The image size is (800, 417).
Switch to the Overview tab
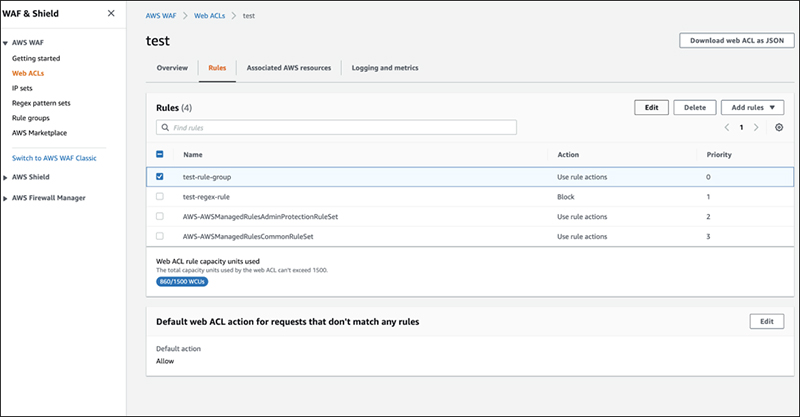(x=172, y=68)
